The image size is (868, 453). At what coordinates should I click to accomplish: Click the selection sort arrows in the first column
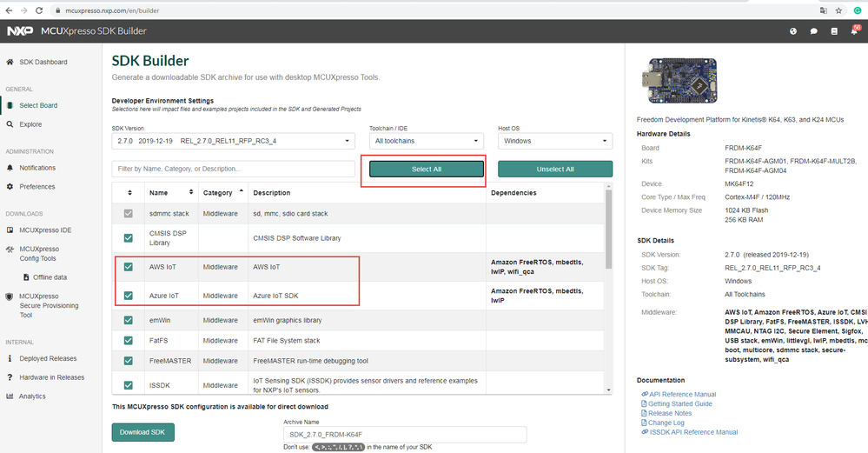click(129, 193)
